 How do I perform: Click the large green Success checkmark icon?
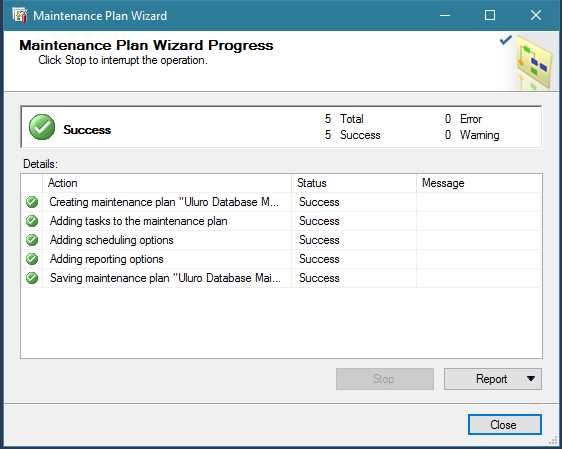(x=42, y=127)
